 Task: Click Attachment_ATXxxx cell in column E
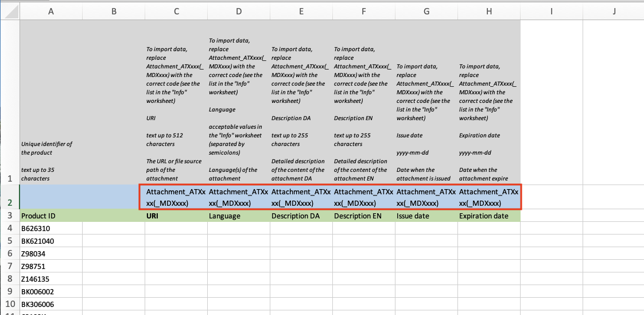click(x=301, y=197)
